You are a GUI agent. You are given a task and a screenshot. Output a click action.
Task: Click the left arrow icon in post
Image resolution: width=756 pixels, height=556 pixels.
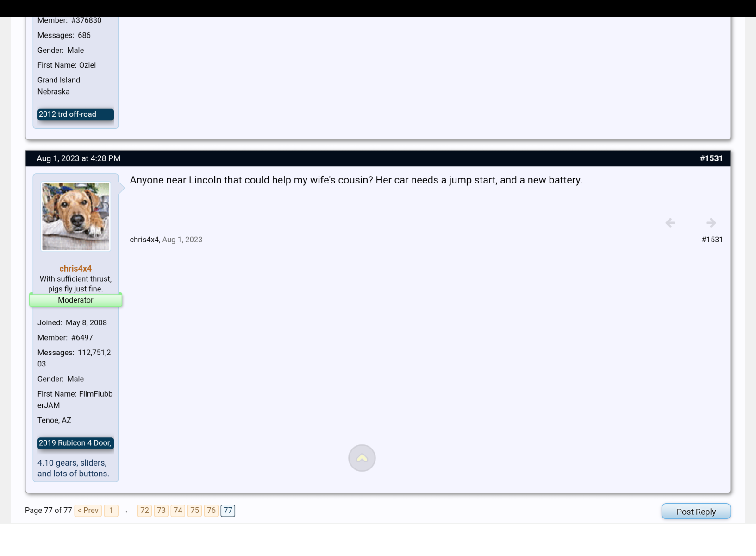click(x=670, y=223)
